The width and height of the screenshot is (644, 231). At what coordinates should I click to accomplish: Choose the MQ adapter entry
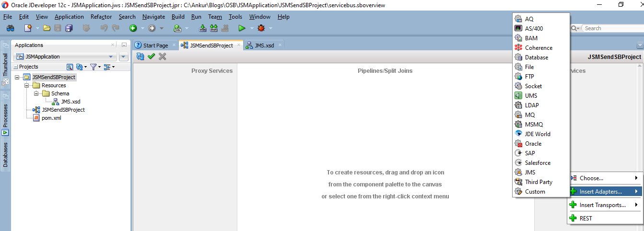530,115
